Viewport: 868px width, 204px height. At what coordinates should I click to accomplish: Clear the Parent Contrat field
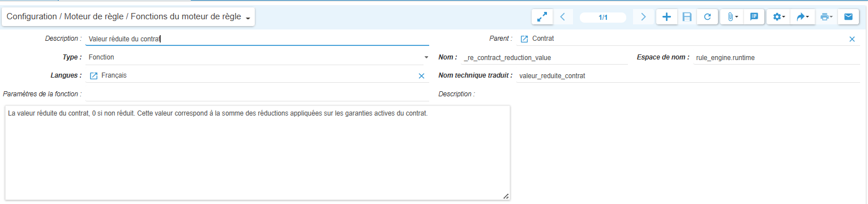pyautogui.click(x=852, y=39)
